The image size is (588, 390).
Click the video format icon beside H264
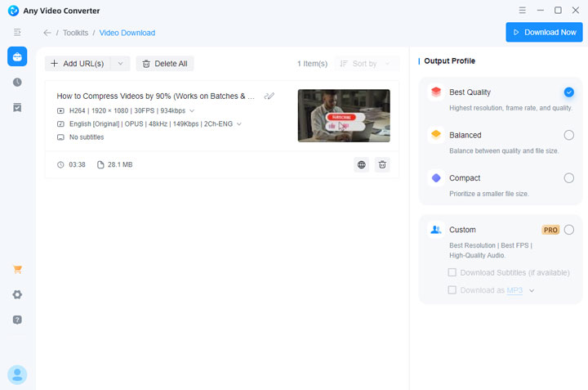click(60, 110)
